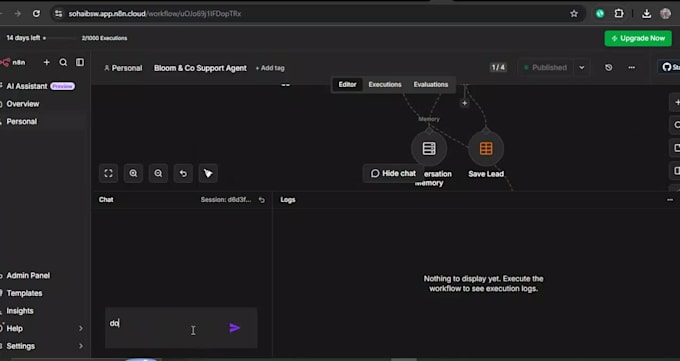
Task: Open search from the sidebar magnifier icon
Action: coord(63,62)
